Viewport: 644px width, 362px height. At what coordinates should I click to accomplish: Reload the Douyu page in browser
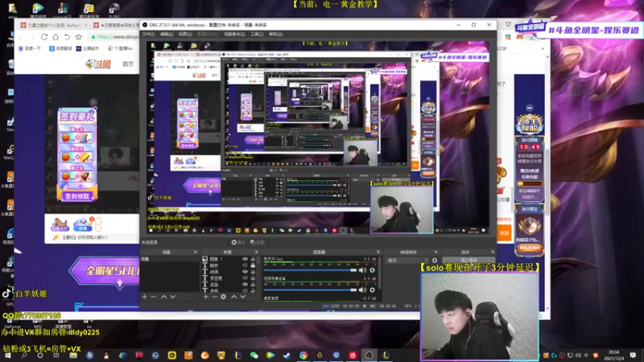click(44, 36)
